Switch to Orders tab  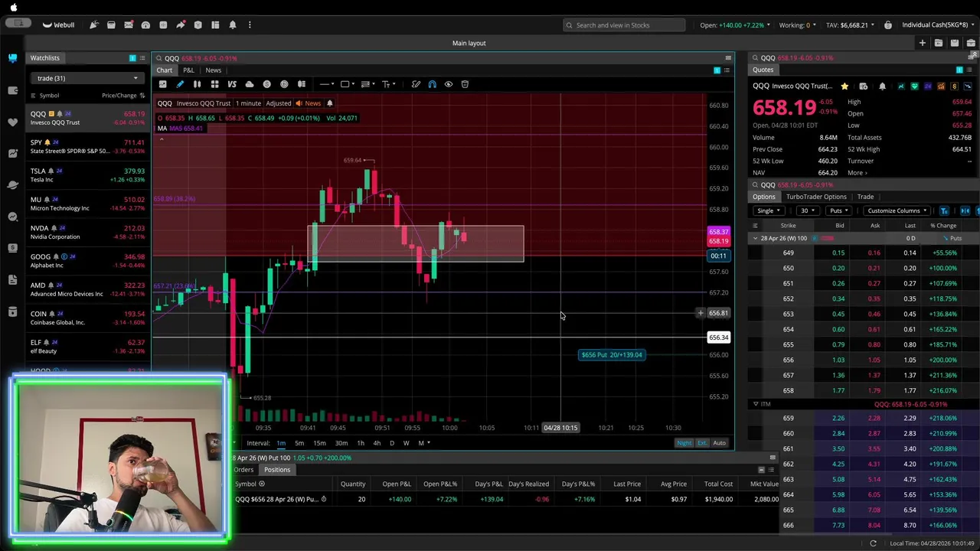[x=244, y=470]
